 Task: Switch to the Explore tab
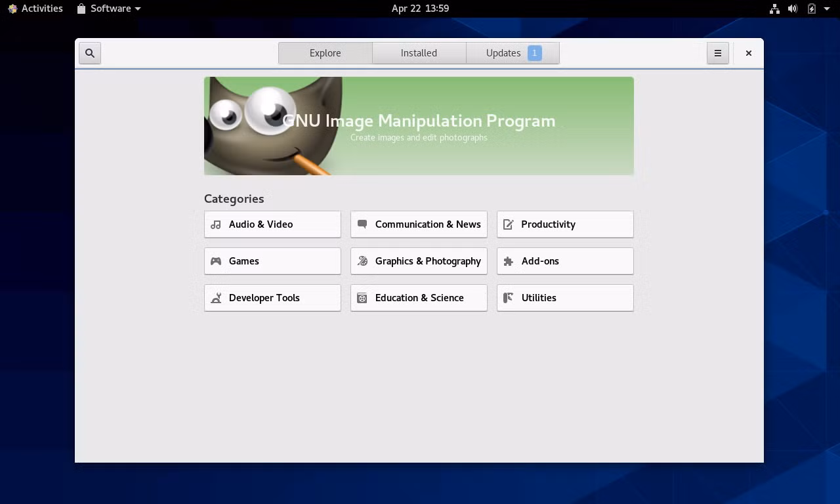click(325, 53)
